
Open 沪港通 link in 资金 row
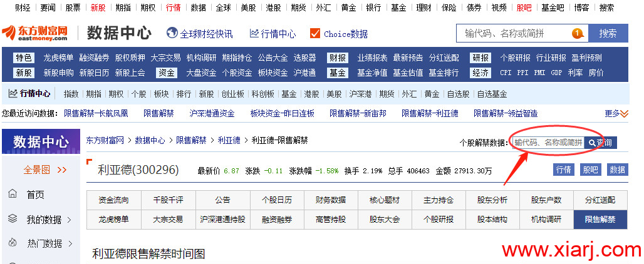[304, 73]
